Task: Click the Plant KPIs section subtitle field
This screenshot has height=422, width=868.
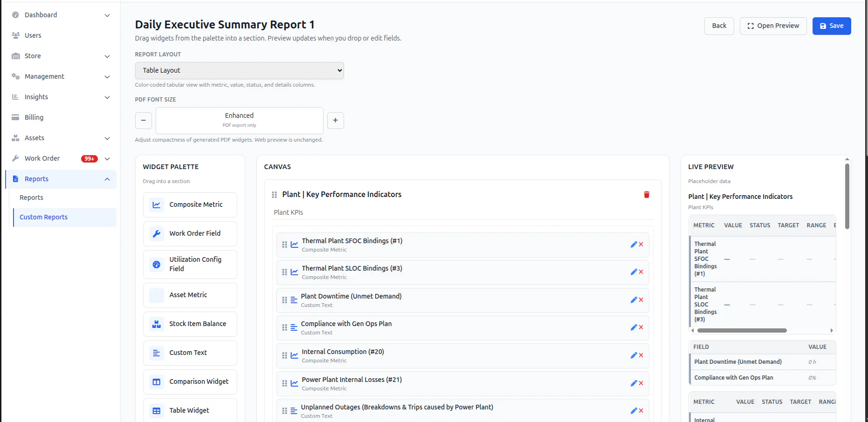Action: (463, 212)
